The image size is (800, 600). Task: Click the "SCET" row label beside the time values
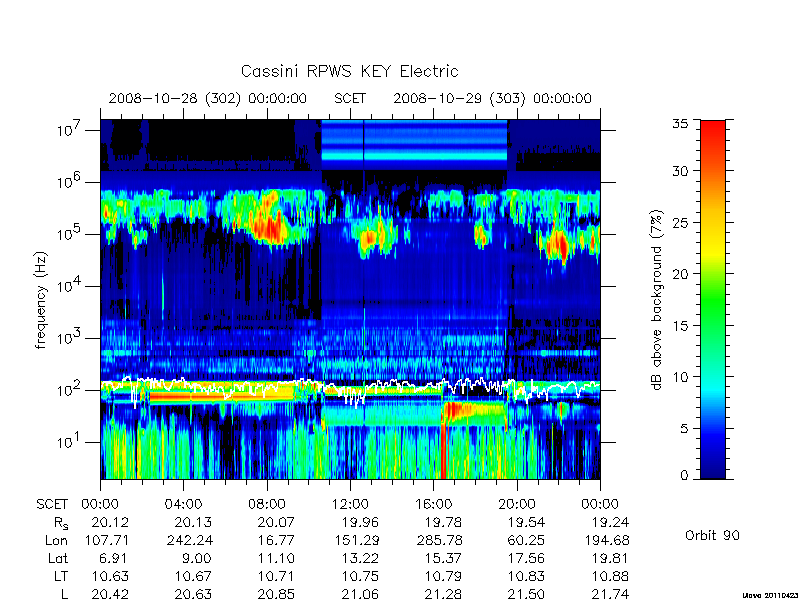coord(52,505)
